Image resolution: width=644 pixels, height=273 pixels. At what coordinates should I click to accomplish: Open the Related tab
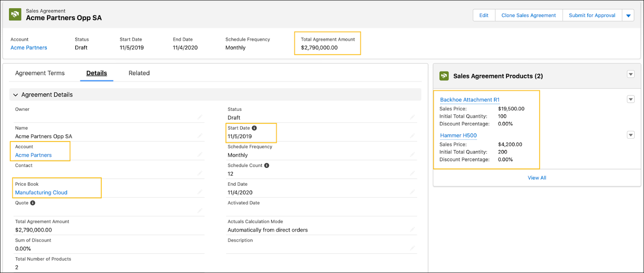coord(139,73)
